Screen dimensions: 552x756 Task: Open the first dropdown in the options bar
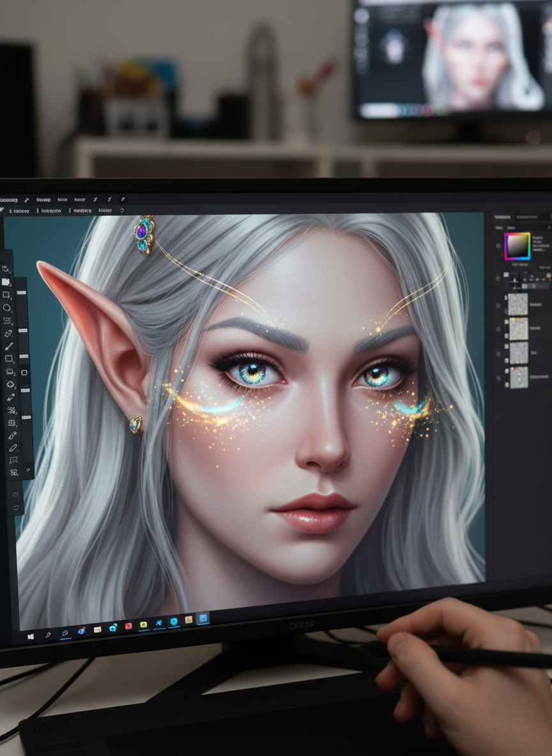(x=19, y=210)
